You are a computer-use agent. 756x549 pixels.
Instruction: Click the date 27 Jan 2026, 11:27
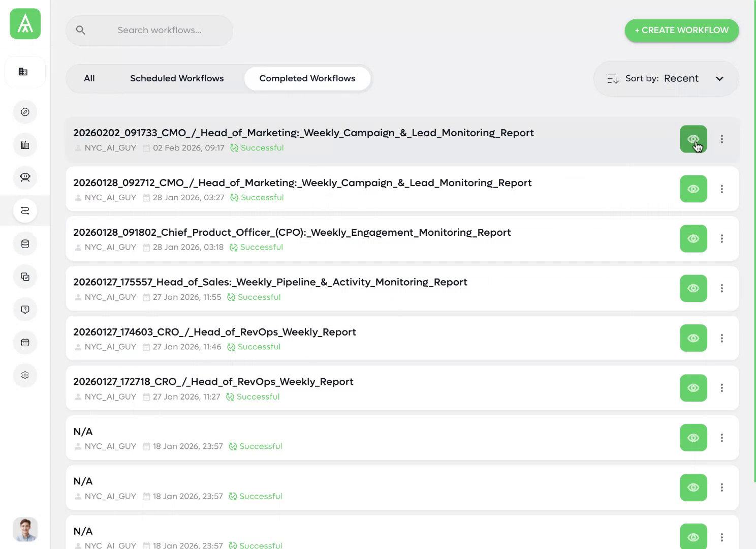point(186,396)
